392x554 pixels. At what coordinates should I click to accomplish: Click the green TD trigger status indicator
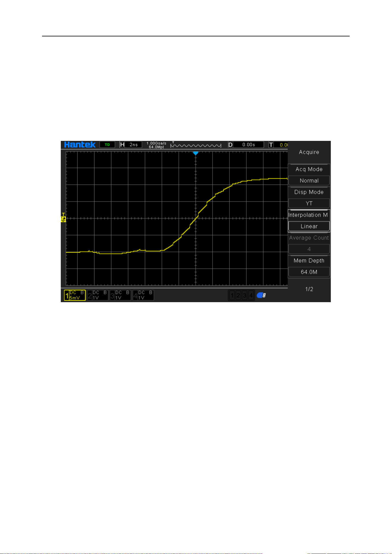coord(107,145)
